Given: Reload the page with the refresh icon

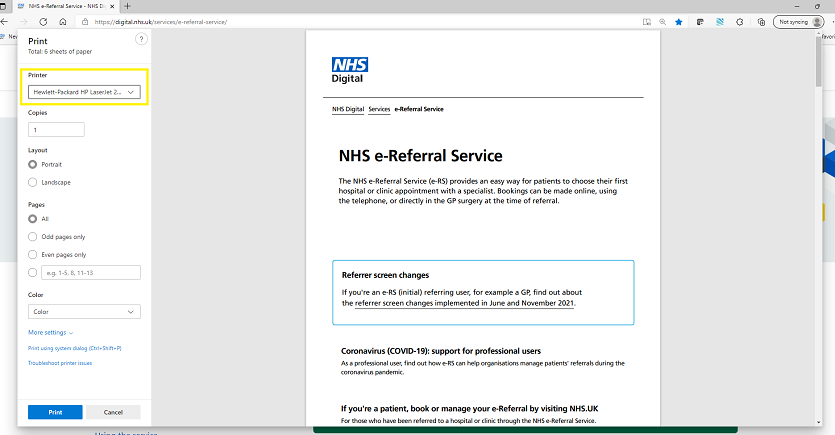Looking at the screenshot, I should tap(43, 22).
